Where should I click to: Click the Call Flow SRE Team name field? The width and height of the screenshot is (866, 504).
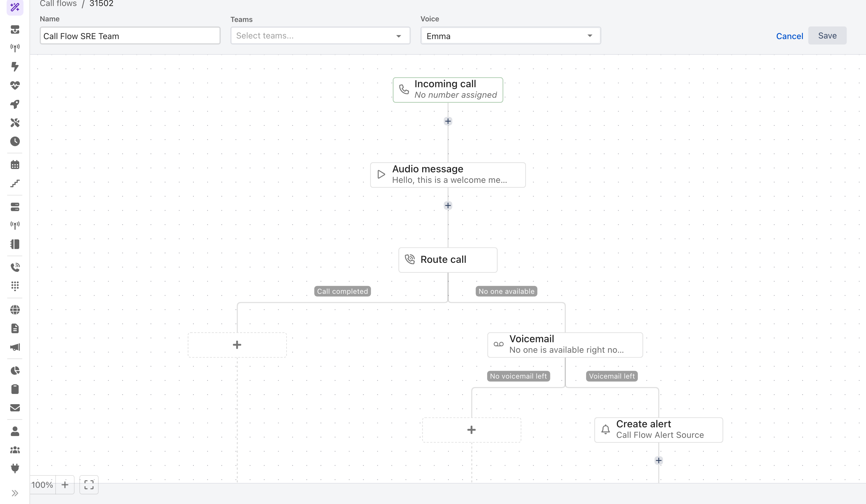[130, 35]
